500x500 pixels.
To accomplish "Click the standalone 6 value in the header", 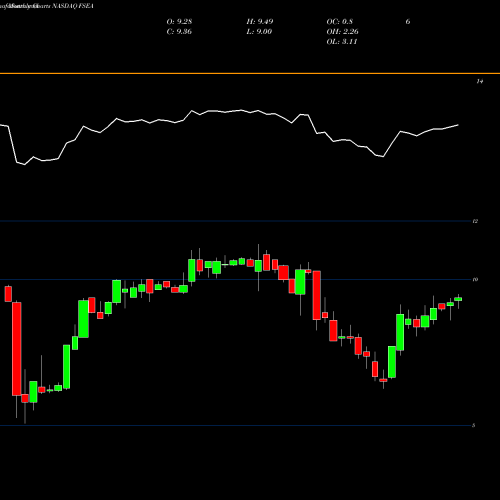I will pos(408,22).
